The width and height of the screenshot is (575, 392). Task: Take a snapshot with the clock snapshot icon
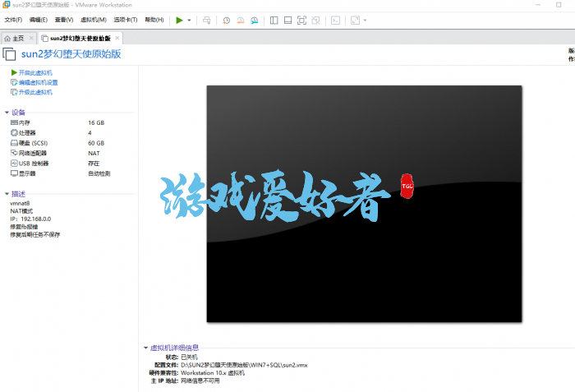coord(226,21)
